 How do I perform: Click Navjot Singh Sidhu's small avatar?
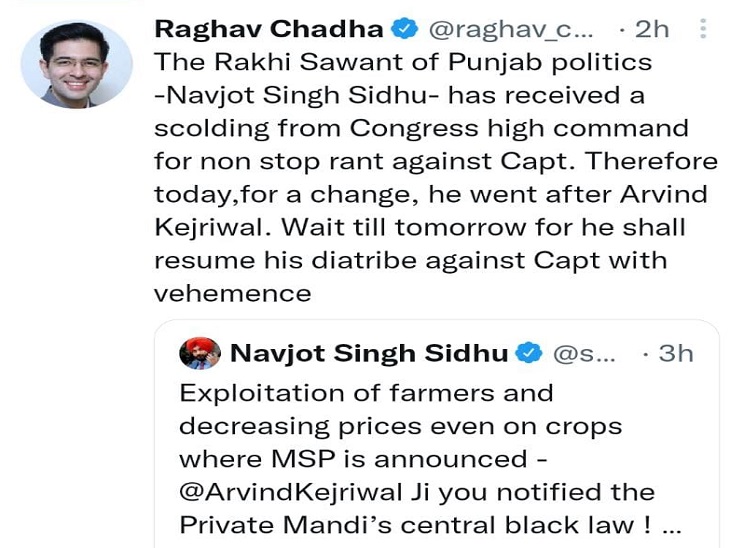tap(200, 353)
